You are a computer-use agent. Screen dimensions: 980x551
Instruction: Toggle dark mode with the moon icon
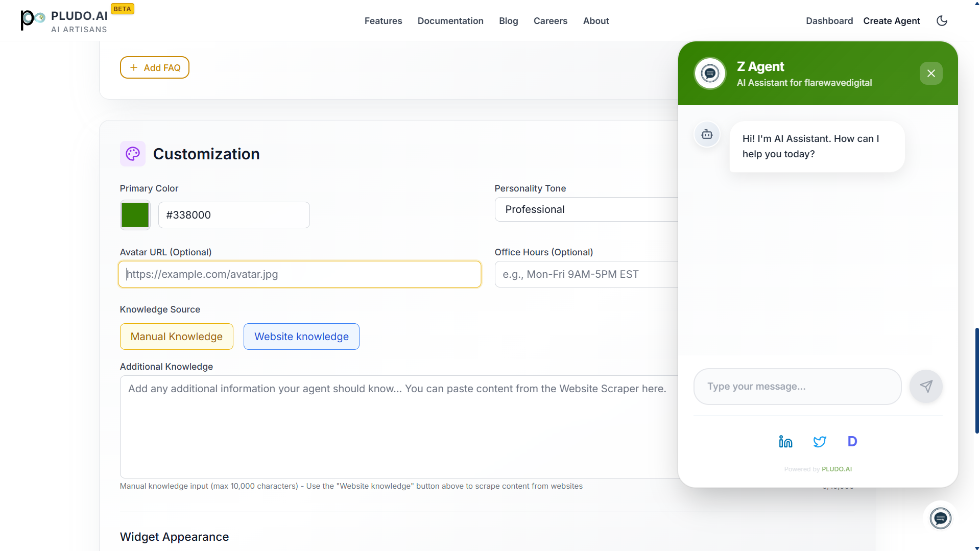pyautogui.click(x=942, y=20)
